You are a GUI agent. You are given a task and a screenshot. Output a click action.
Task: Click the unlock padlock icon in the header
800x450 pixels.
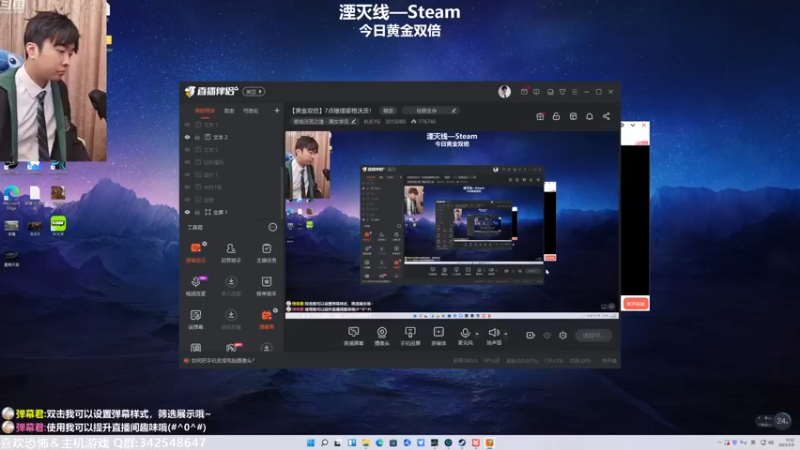(x=556, y=116)
